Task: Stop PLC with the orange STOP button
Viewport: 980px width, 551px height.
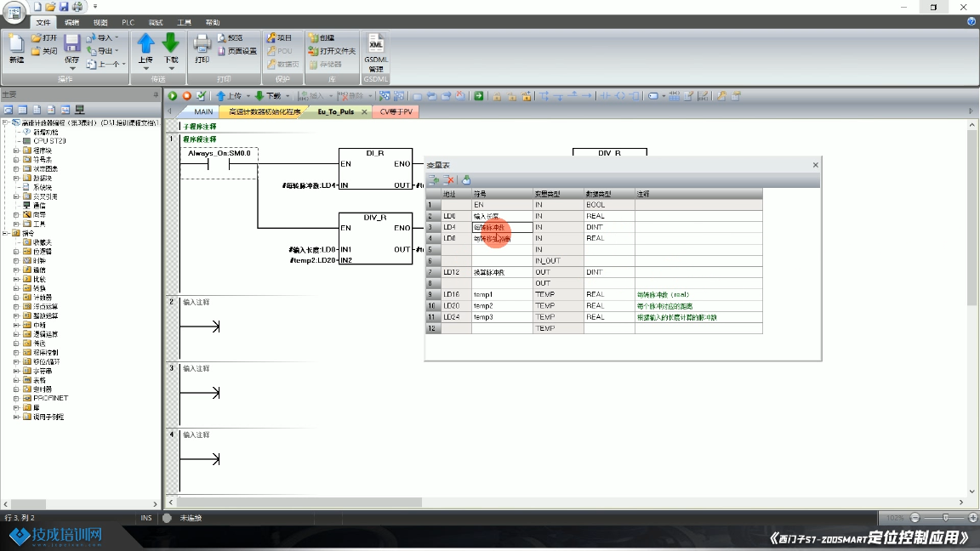Action: click(x=187, y=95)
